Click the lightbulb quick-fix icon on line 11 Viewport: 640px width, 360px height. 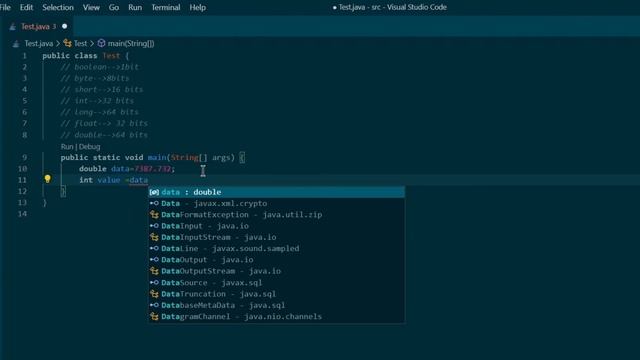tap(48, 179)
